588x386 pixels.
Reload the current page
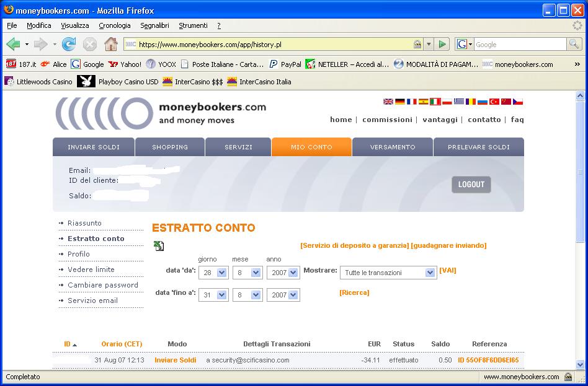point(69,44)
